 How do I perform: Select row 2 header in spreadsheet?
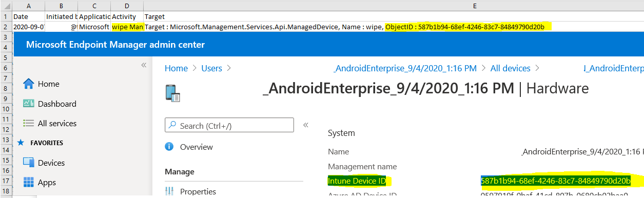pyautogui.click(x=6, y=27)
